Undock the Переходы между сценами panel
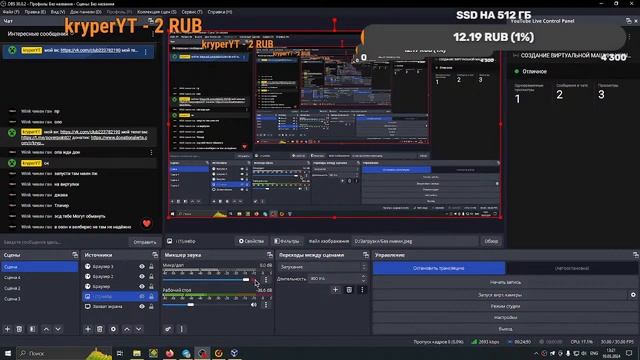This screenshot has width=640, height=360. [366, 255]
